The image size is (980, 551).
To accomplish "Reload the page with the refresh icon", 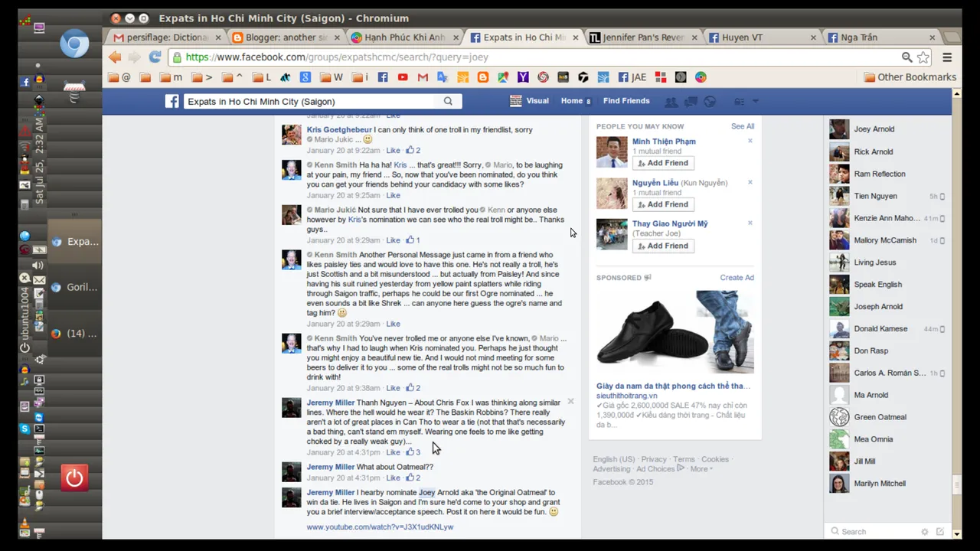I will point(155,57).
